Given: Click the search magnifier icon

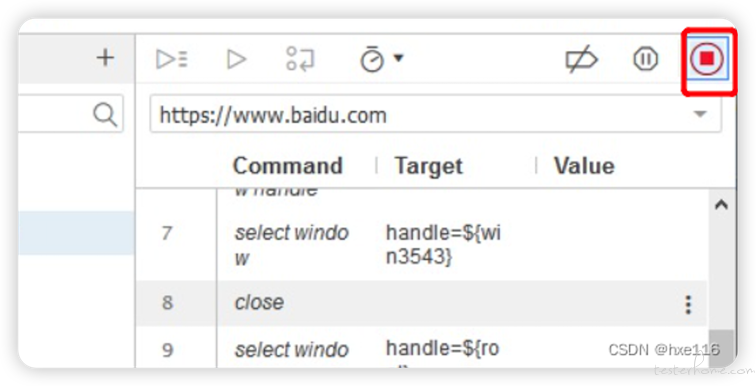Looking at the screenshot, I should click(x=105, y=115).
